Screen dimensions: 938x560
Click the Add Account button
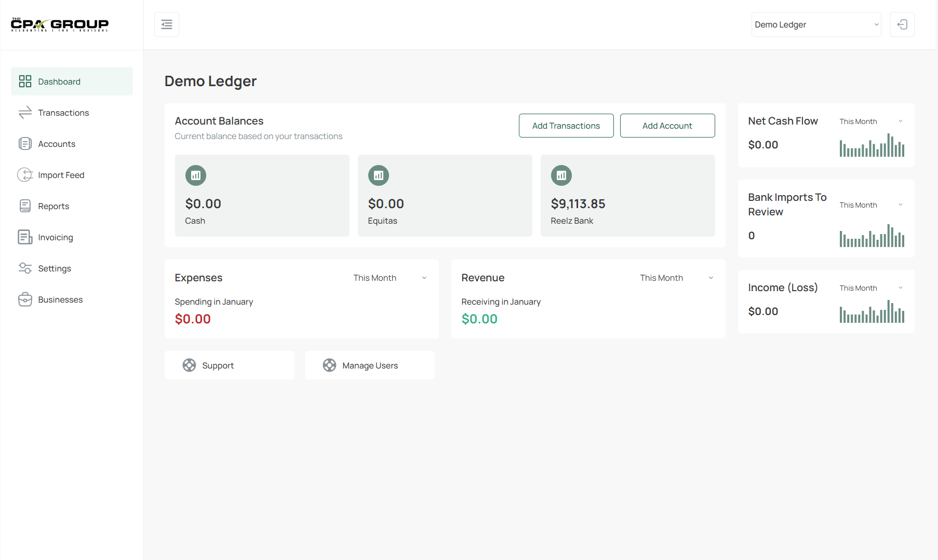(x=667, y=126)
